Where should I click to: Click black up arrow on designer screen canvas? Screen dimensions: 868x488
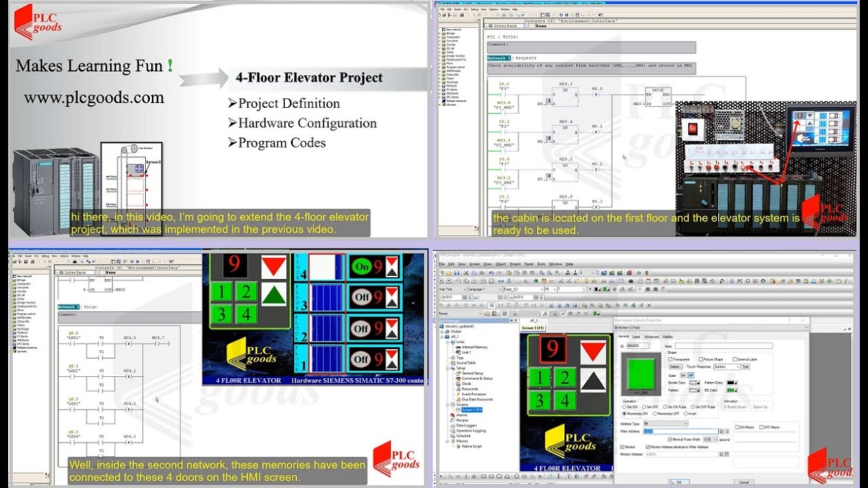click(594, 380)
